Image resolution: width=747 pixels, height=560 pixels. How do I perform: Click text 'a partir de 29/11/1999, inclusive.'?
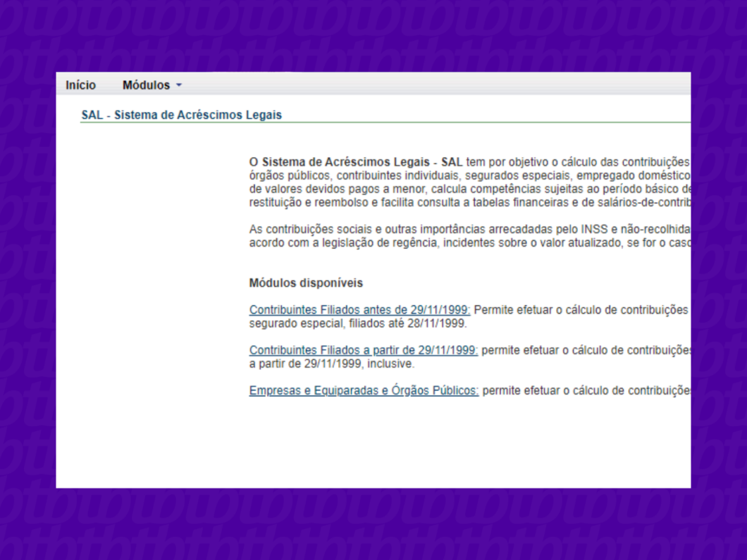(x=332, y=364)
